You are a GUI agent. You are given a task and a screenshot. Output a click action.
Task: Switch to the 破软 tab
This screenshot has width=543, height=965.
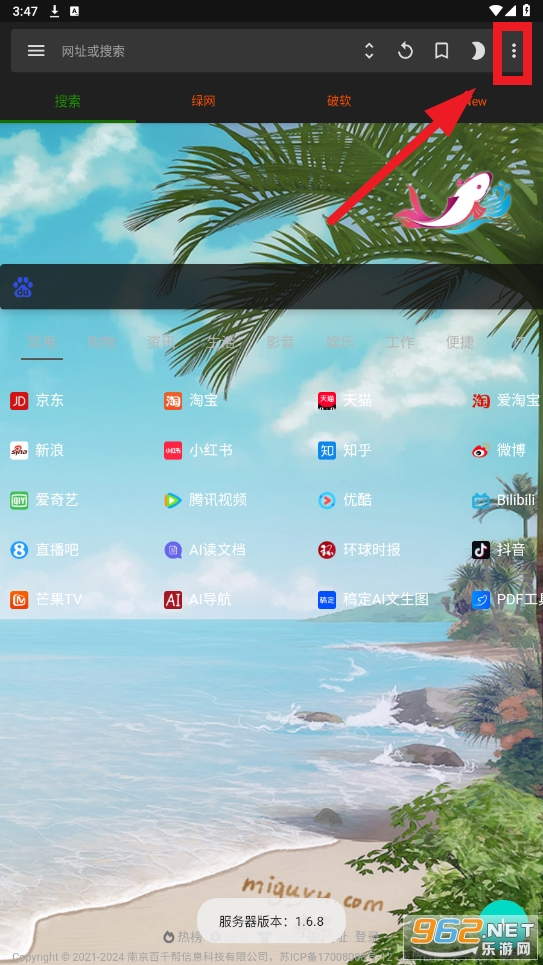pos(339,101)
